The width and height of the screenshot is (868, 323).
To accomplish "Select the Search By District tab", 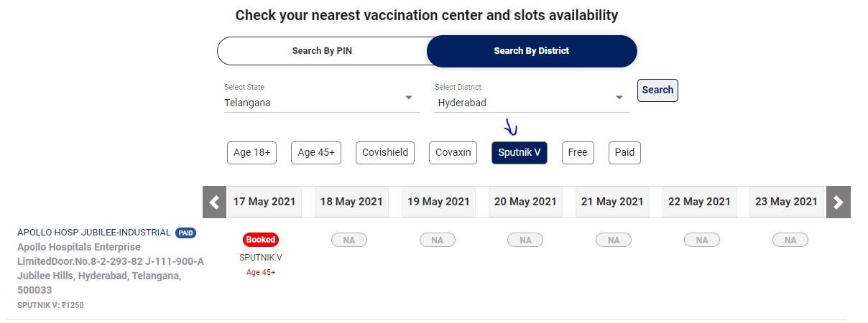I will point(531,51).
